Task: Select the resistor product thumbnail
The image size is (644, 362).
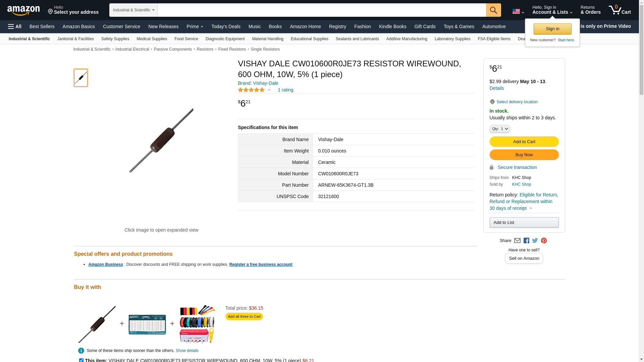Action: [x=81, y=78]
